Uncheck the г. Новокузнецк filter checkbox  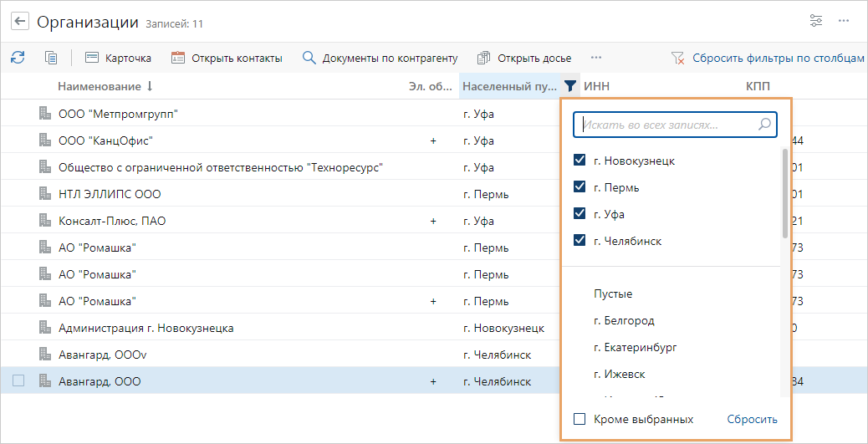pos(580,161)
